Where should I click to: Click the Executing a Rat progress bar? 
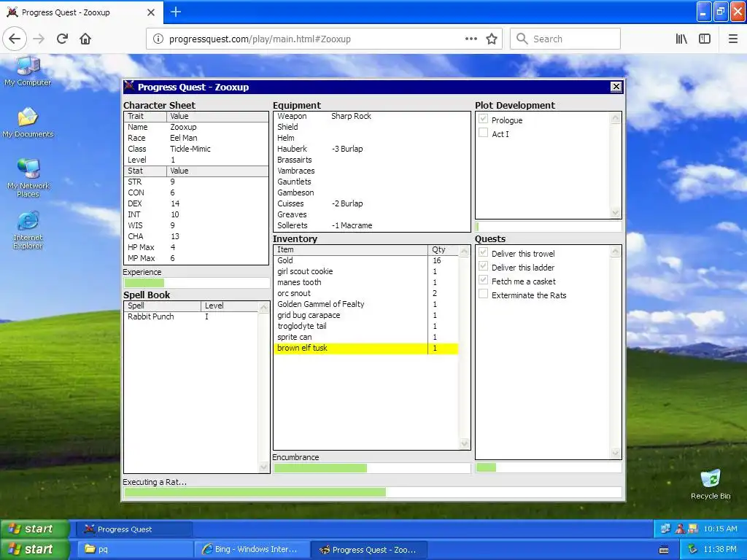coord(373,492)
